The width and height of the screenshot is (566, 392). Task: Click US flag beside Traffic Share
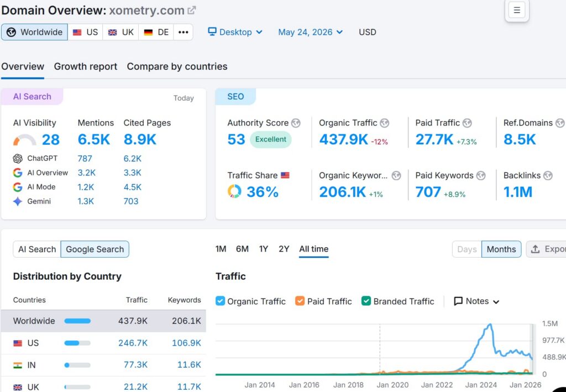285,175
